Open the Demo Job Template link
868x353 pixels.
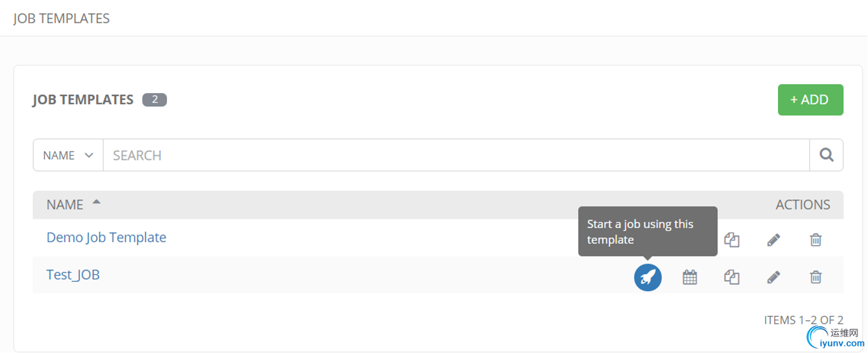coord(106,237)
